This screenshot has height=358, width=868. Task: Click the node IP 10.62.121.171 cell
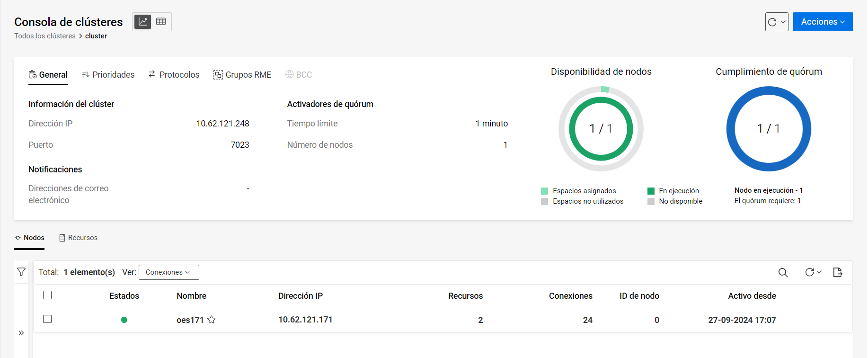pos(305,320)
